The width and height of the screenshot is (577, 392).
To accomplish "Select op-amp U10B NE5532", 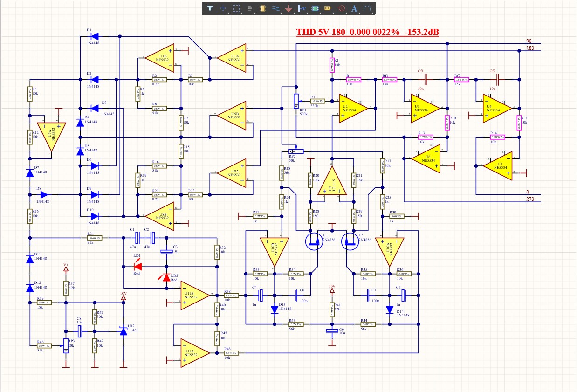I will click(275, 252).
